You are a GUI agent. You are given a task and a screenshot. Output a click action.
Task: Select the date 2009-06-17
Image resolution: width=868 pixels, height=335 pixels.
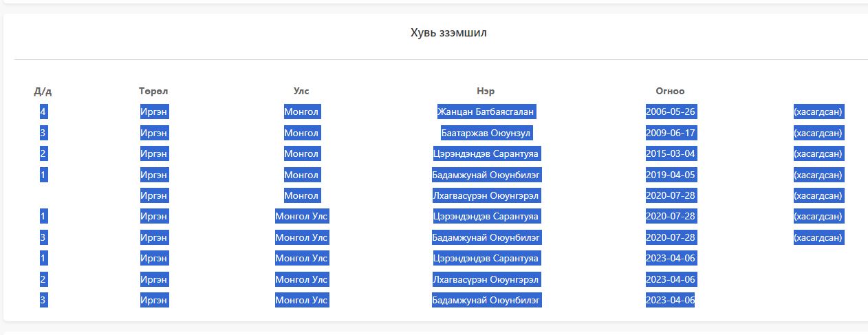(x=671, y=133)
